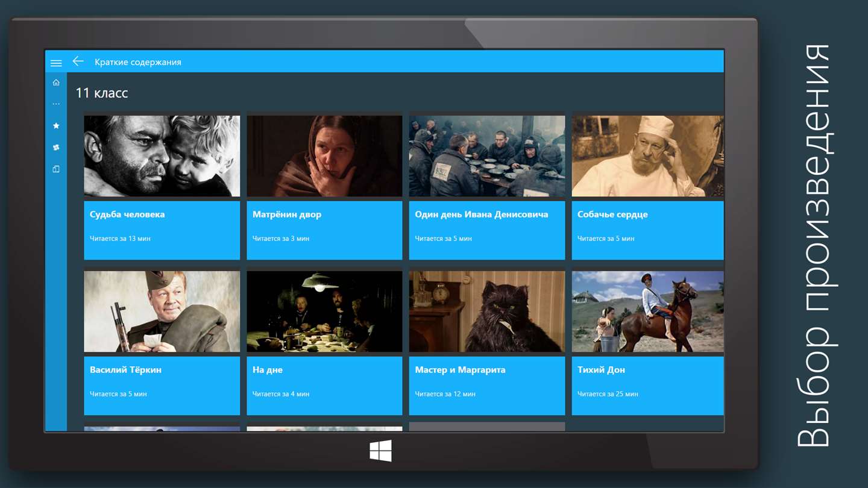Open the hamburger menu
The height and width of the screenshot is (488, 868).
(56, 63)
